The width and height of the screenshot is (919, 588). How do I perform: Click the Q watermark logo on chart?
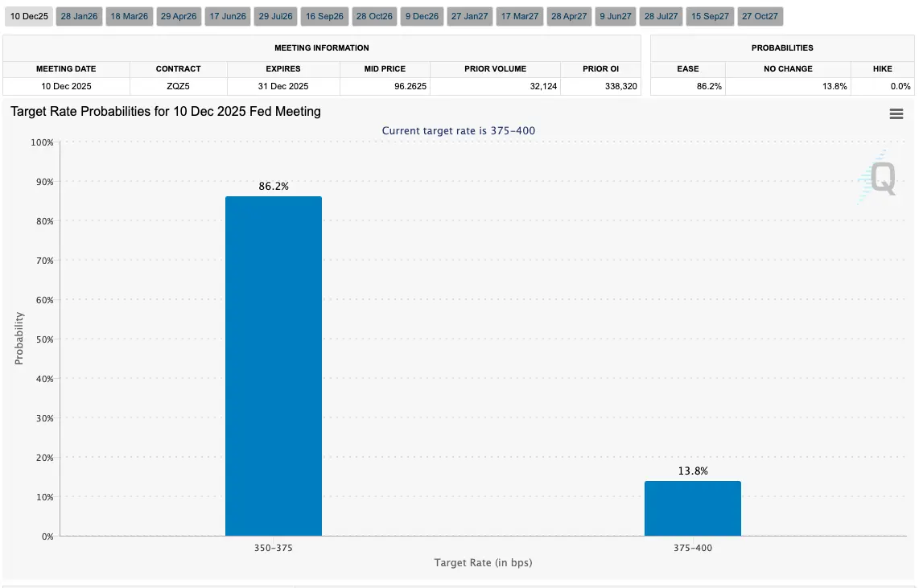[879, 178]
